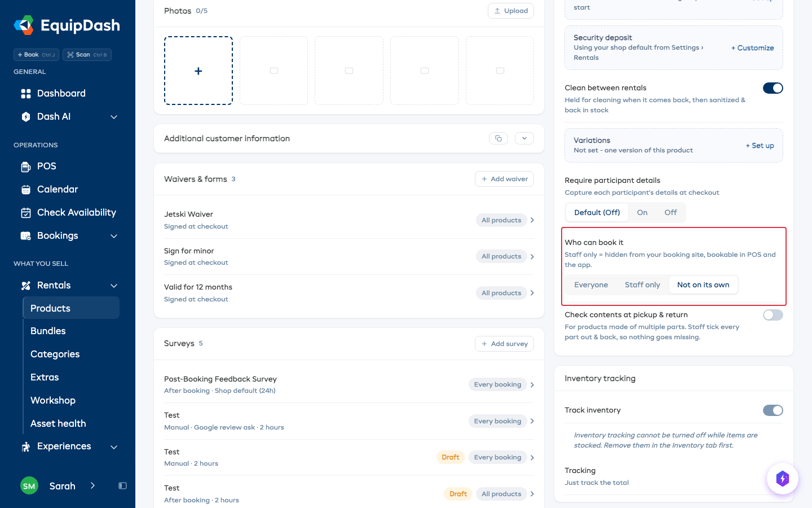This screenshot has height=508, width=812.
Task: Click the Dash AI hexagon icon
Action: (x=26, y=117)
